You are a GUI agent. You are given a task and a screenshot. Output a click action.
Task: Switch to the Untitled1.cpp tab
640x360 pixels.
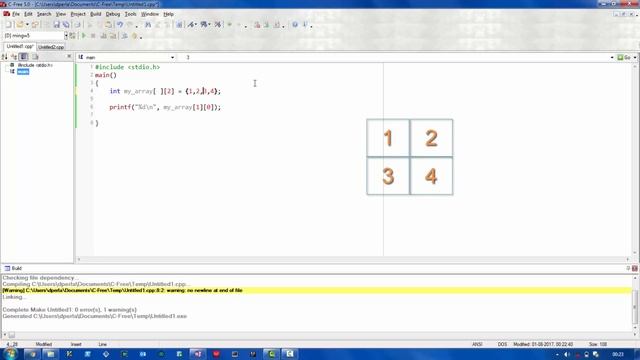click(19, 47)
